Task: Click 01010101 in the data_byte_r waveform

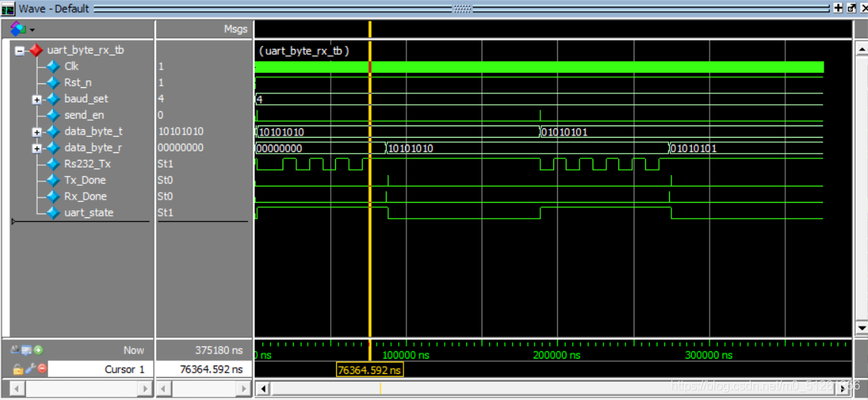Action: click(694, 148)
